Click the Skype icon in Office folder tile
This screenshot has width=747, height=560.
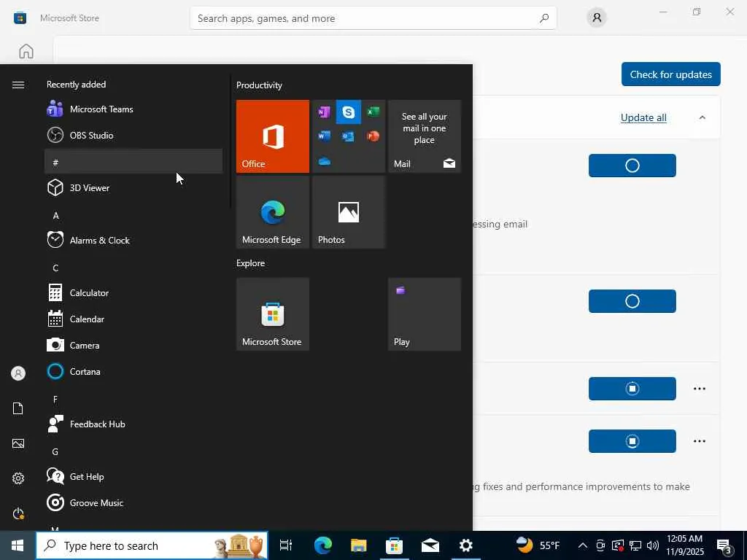348,112
